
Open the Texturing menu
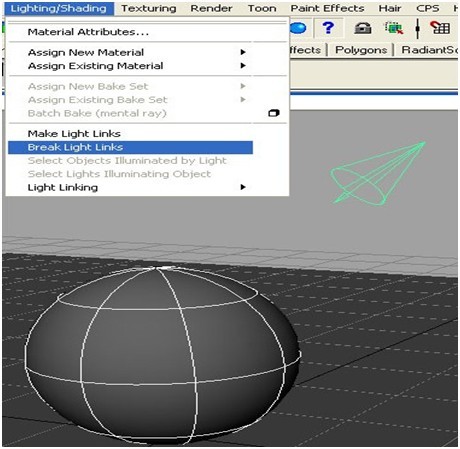click(149, 8)
